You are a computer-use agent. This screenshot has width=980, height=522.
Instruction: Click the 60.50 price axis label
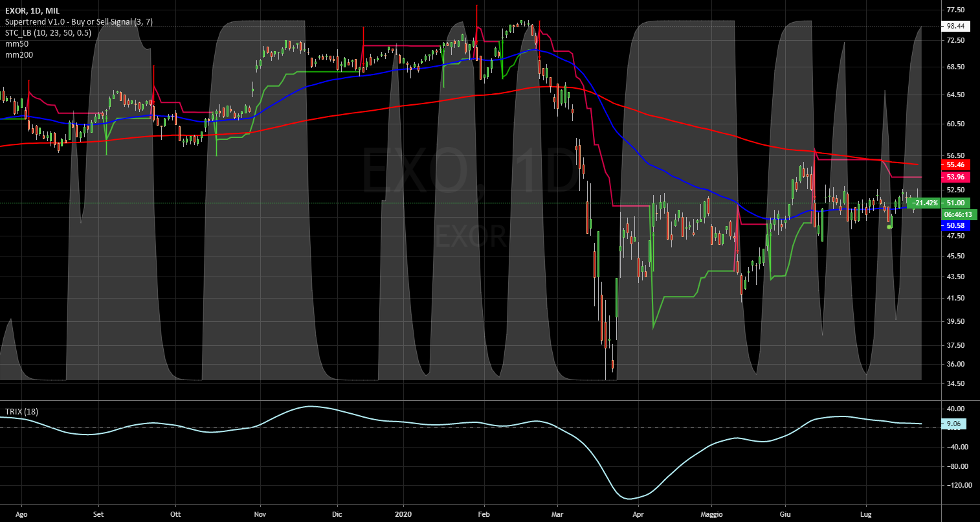point(955,124)
